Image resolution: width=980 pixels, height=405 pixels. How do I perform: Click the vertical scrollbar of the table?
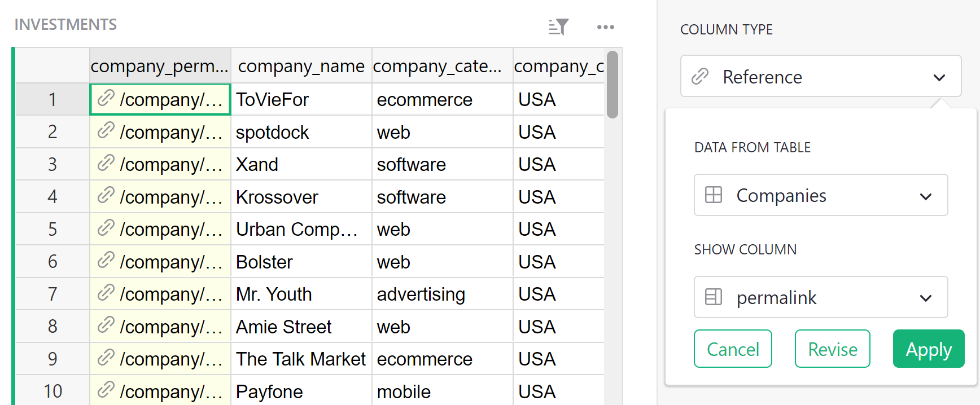(x=612, y=85)
